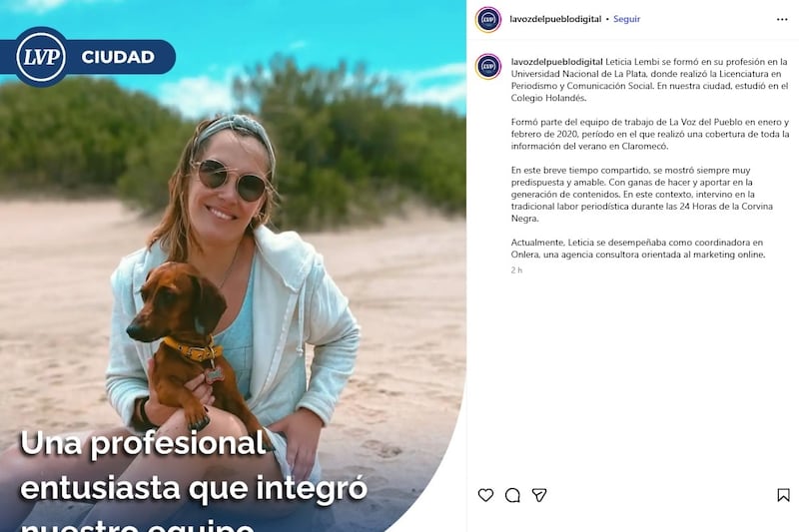Open lavozdelpueblodigital profile from header username
The width and height of the screenshot is (799, 532).
click(555, 19)
